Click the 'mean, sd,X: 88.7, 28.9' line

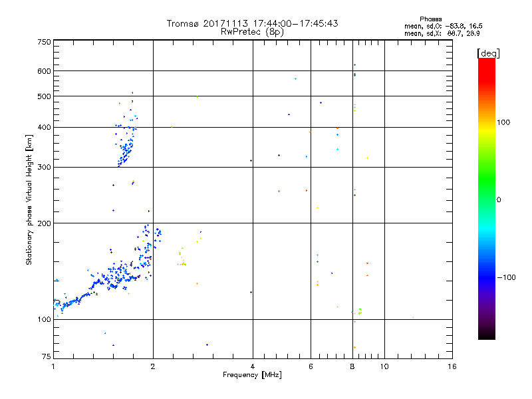coord(442,33)
